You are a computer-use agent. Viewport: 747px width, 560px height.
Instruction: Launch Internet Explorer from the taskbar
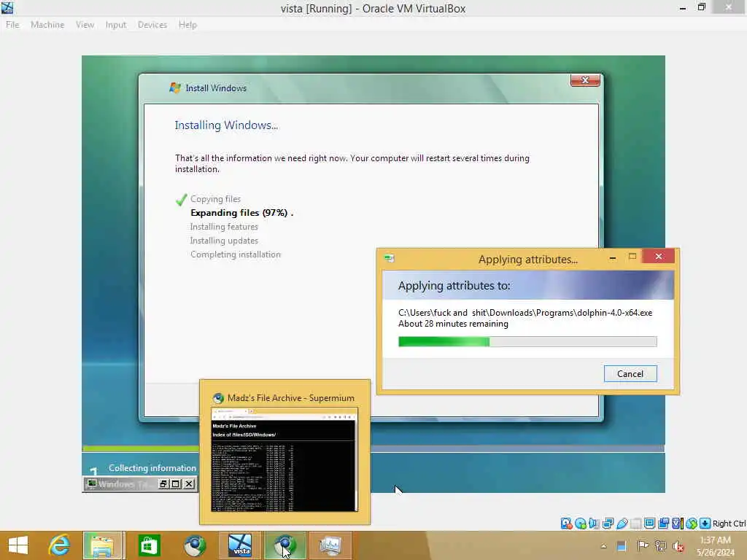click(60, 545)
